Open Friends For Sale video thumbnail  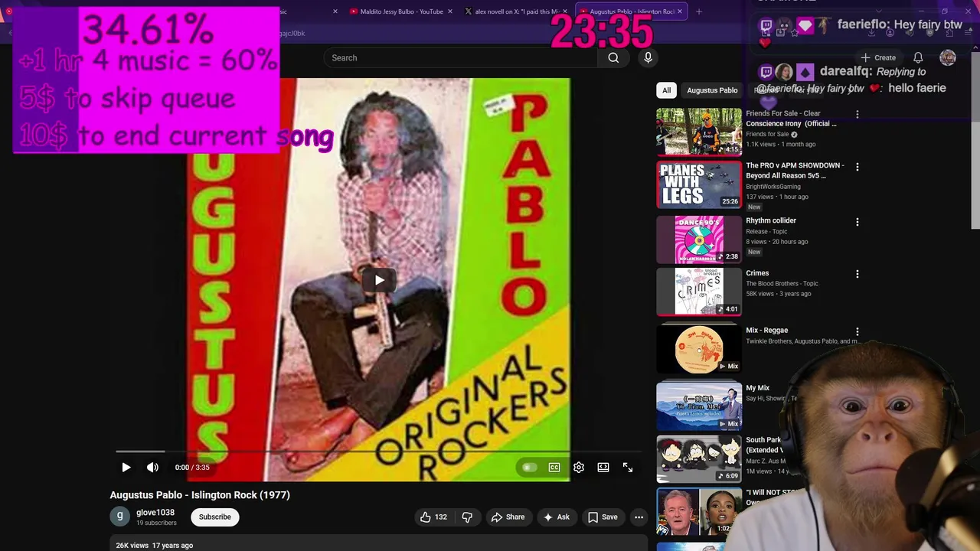699,132
